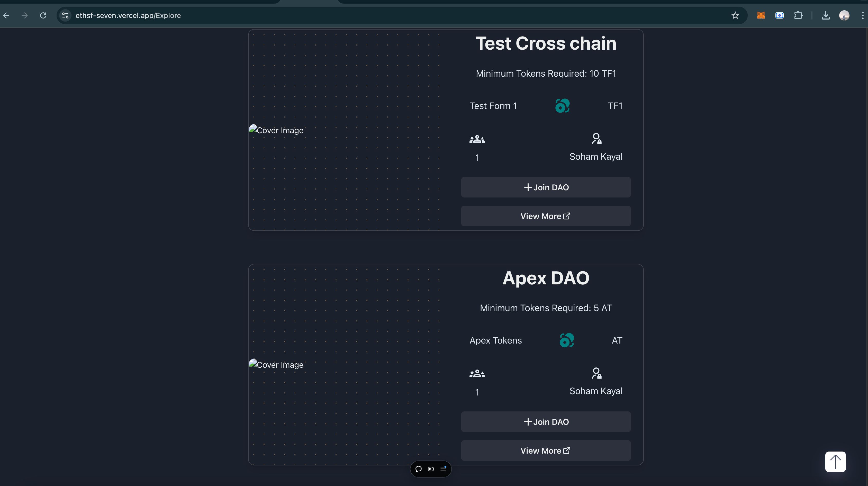Open the Extensions puzzle menu

pyautogui.click(x=798, y=15)
